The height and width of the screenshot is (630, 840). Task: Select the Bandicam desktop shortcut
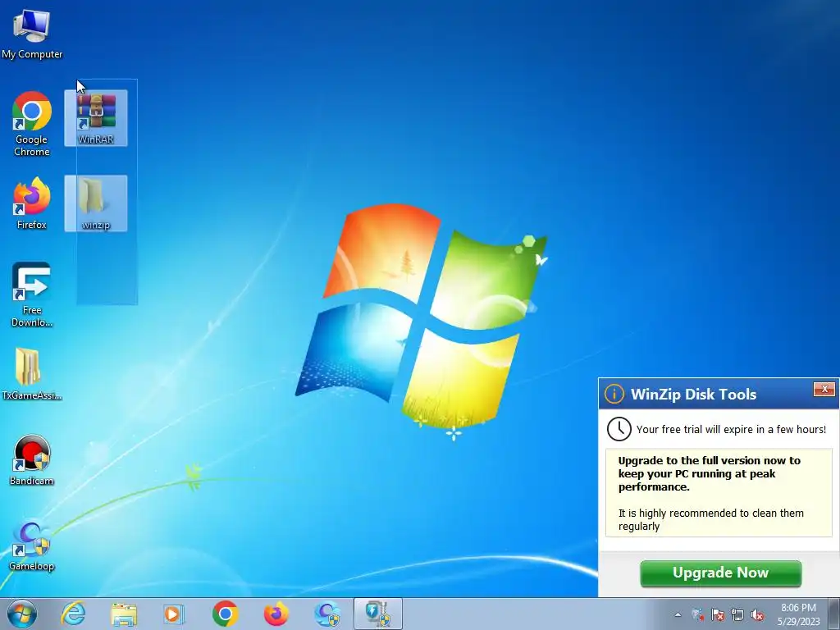(32, 460)
